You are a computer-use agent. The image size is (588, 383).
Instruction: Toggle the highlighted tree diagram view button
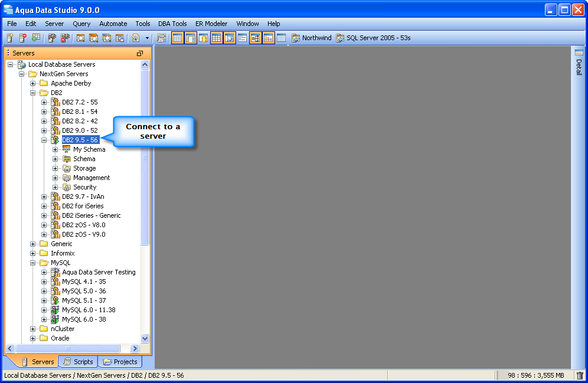[256, 38]
